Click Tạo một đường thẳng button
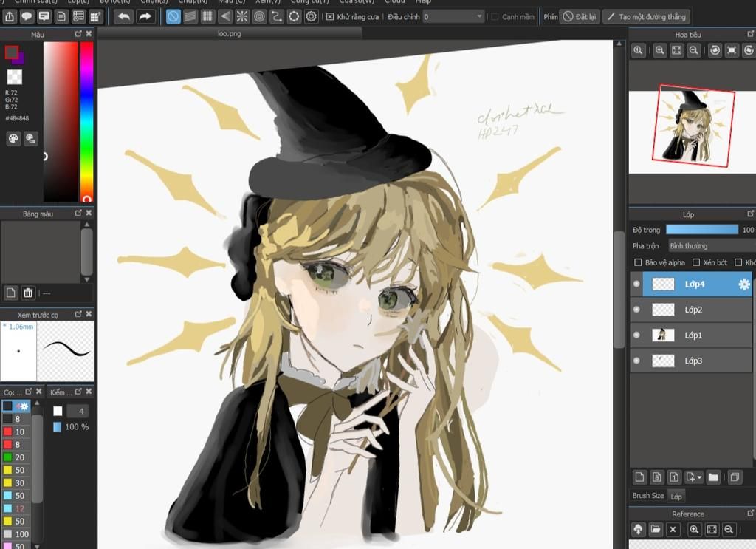The image size is (756, 549). [646, 16]
